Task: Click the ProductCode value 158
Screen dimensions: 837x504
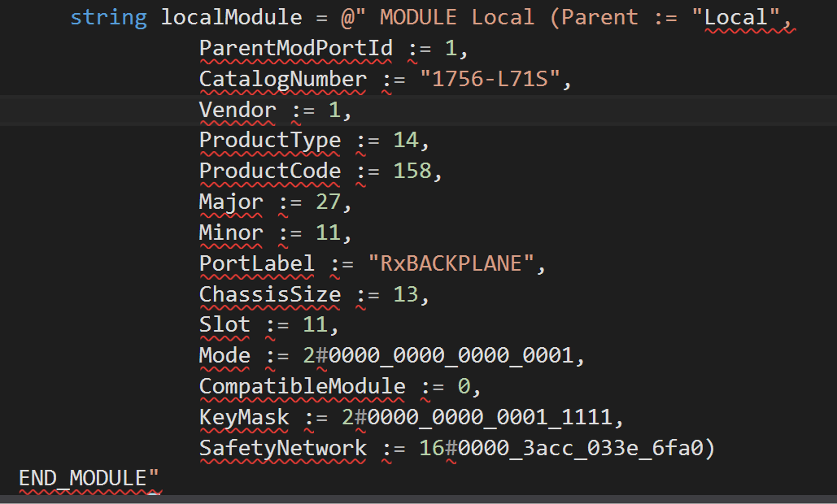Action: click(412, 172)
